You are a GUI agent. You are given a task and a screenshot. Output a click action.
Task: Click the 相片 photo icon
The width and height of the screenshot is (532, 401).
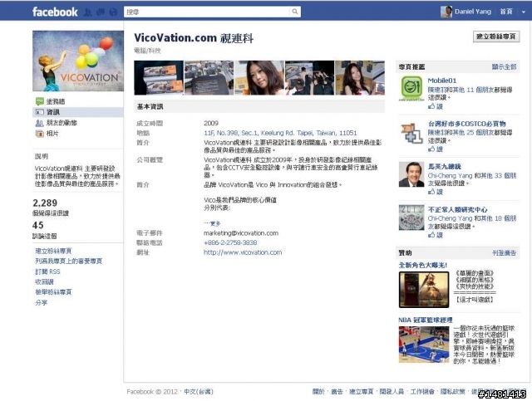pyautogui.click(x=40, y=134)
